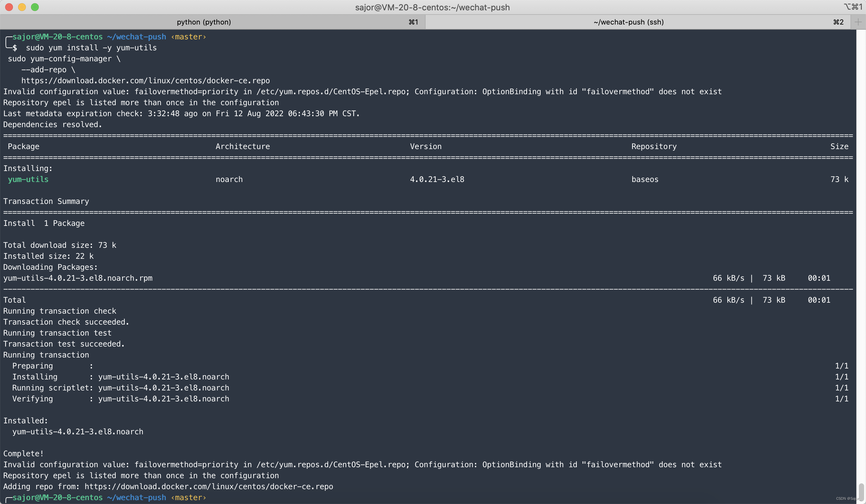Select the ~/wechat-push (ssh) tab

pyautogui.click(x=628, y=22)
